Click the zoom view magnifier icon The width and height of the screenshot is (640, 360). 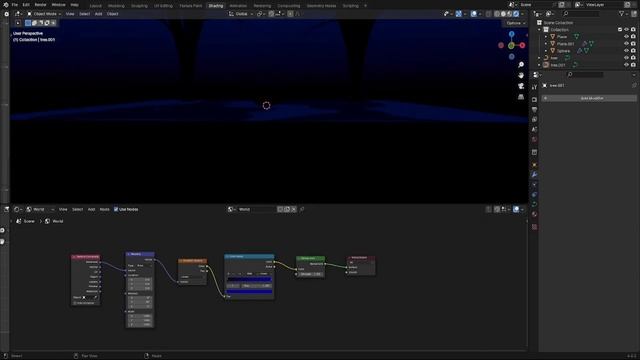point(521,65)
